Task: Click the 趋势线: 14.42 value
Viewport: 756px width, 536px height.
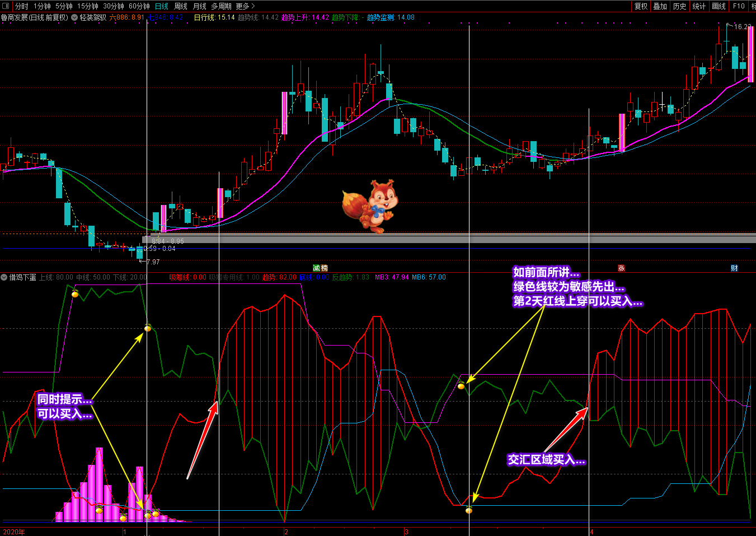Action: (x=258, y=17)
